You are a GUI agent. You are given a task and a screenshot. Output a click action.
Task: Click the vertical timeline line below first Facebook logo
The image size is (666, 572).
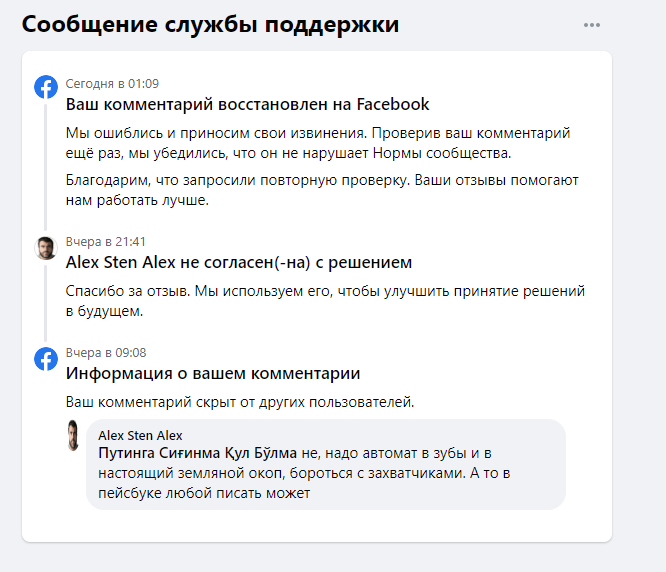(45, 166)
